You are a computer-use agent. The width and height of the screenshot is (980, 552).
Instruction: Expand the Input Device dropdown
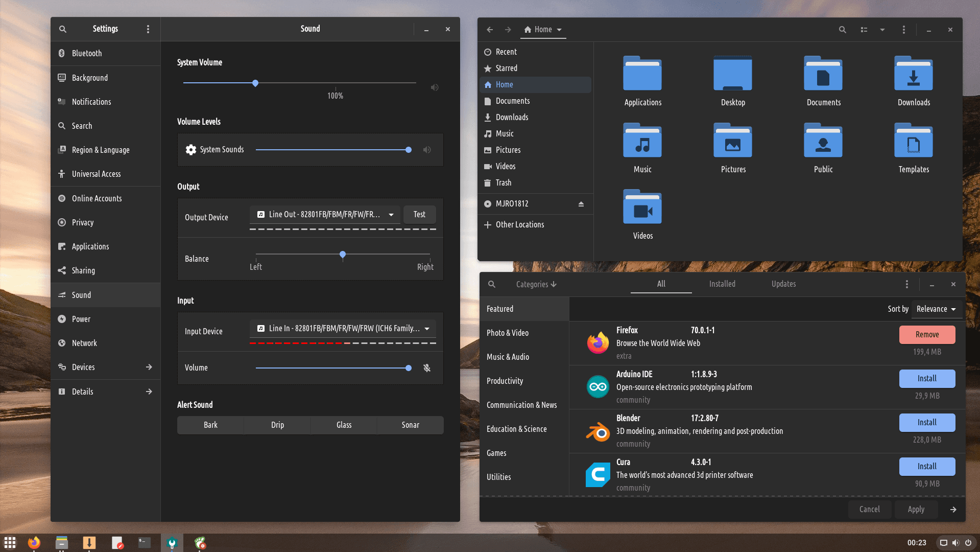(343, 329)
